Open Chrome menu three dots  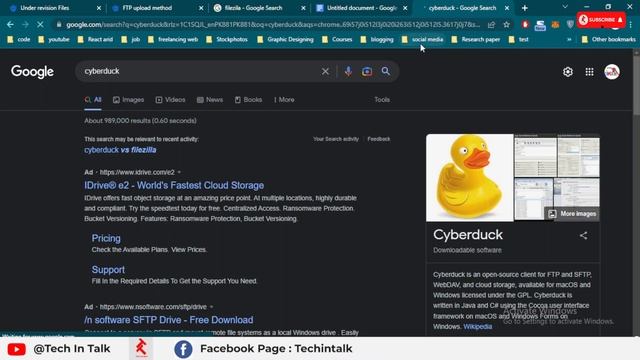[x=631, y=24]
